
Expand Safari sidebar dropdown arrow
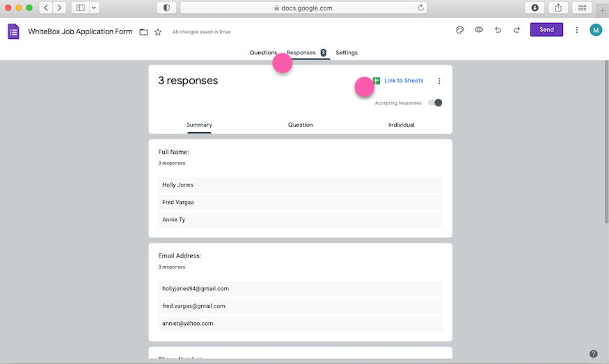(94, 8)
